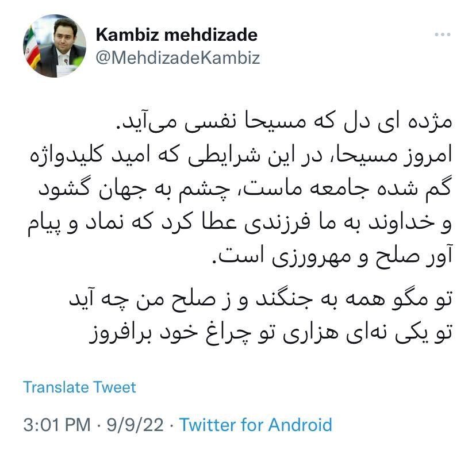Click the 3:01 PM timestamp
476x450 pixels.
pos(57,425)
